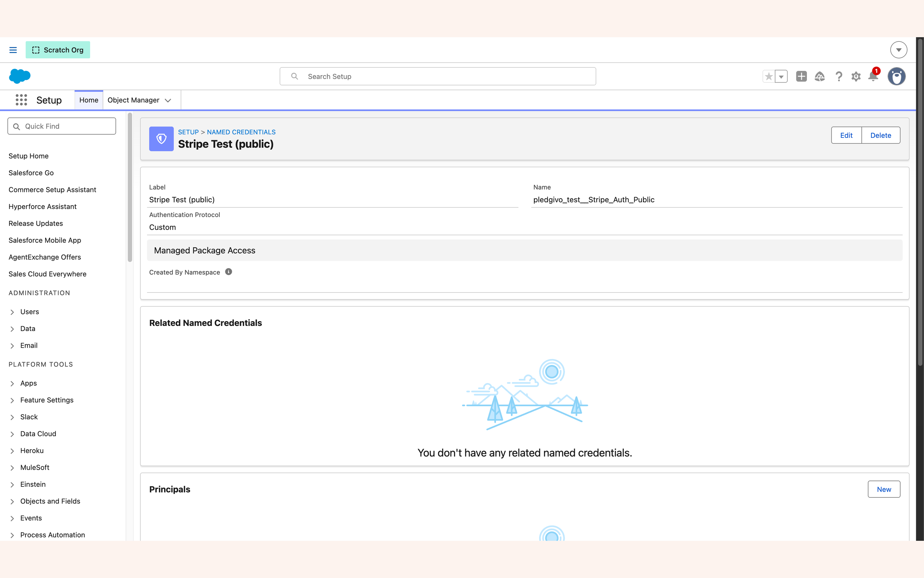924x578 pixels.
Task: Open the hamburger menu beside Scratch Org
Action: pos(13,50)
